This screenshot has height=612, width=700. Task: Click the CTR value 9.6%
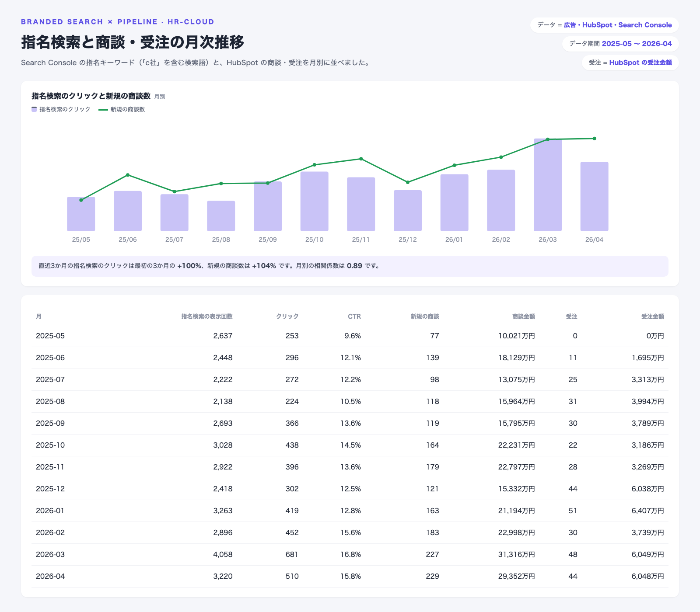click(x=353, y=336)
